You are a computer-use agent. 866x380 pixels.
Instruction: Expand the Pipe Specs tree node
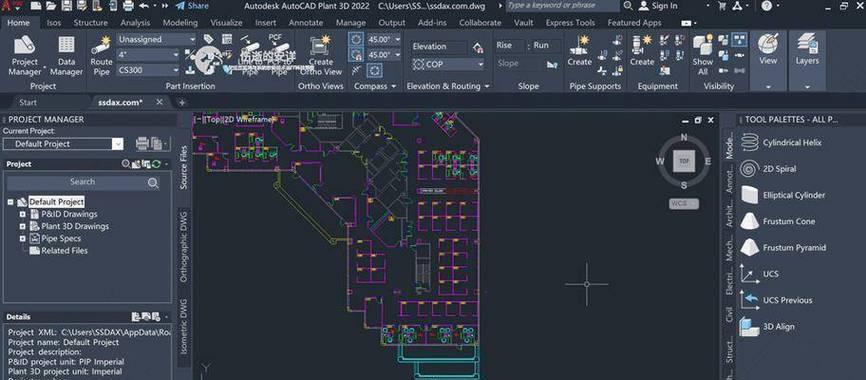(x=23, y=239)
